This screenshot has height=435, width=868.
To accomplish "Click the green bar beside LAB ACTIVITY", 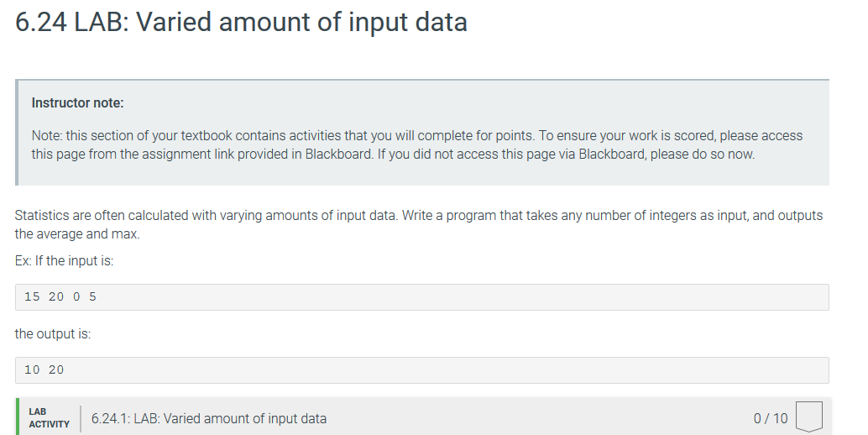I will pyautogui.click(x=17, y=417).
